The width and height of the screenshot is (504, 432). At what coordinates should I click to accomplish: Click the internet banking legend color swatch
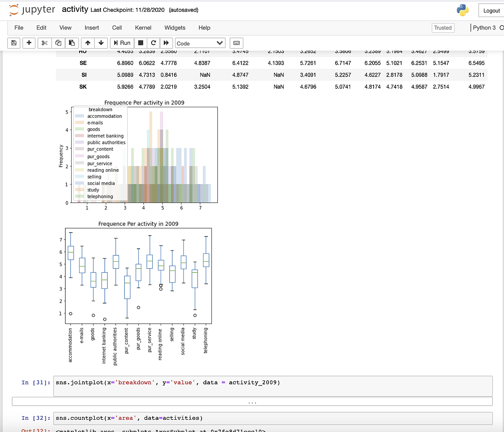pyautogui.click(x=80, y=136)
